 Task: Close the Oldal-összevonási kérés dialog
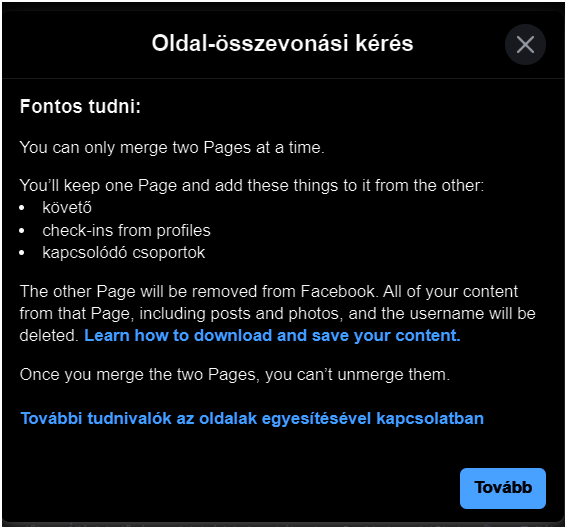pos(525,44)
